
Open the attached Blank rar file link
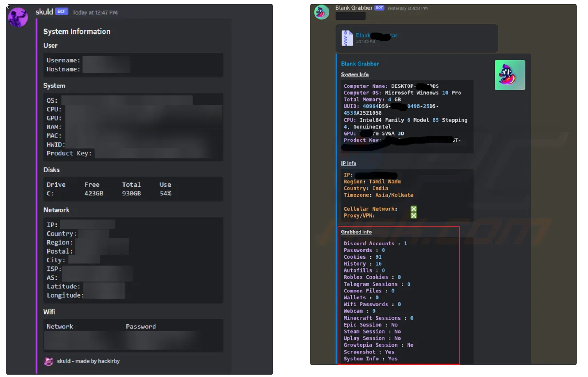point(376,35)
